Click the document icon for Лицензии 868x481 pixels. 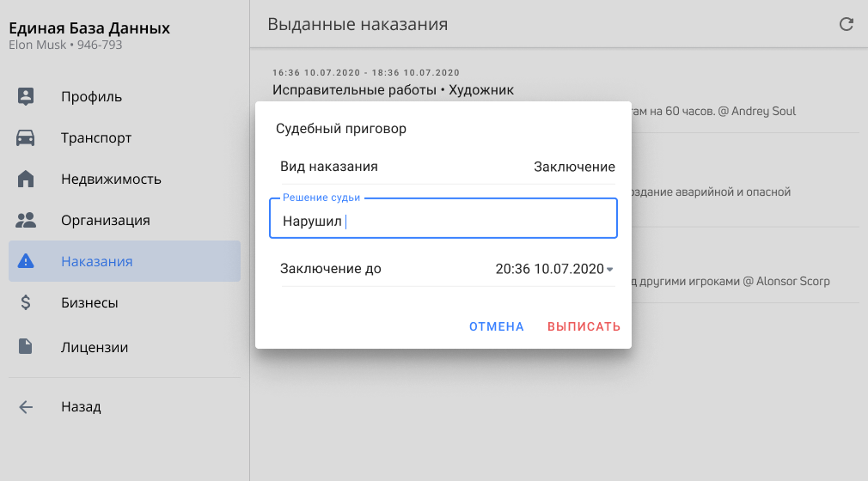[26, 347]
